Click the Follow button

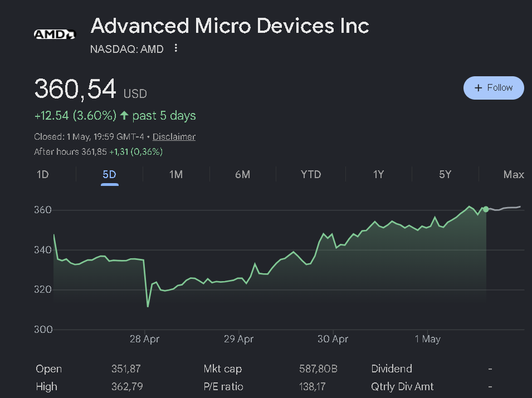point(494,88)
